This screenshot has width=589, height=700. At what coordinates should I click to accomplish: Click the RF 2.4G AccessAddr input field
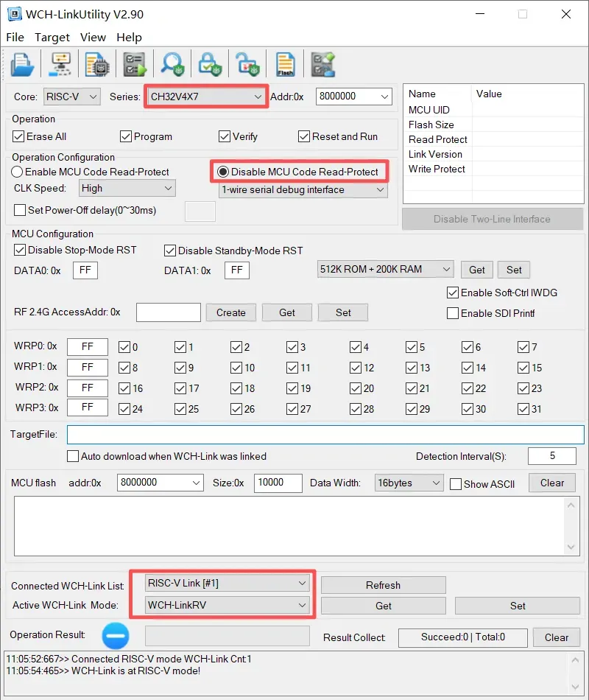coord(168,312)
